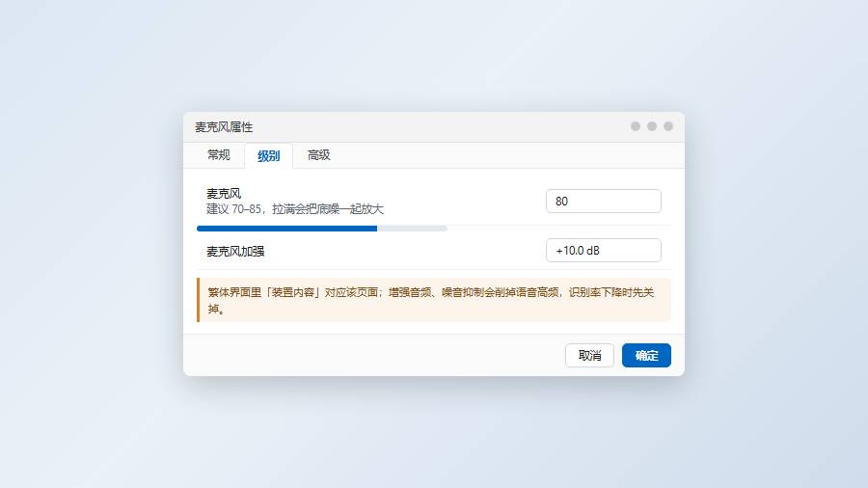Select the 级别 tab

(x=268, y=155)
